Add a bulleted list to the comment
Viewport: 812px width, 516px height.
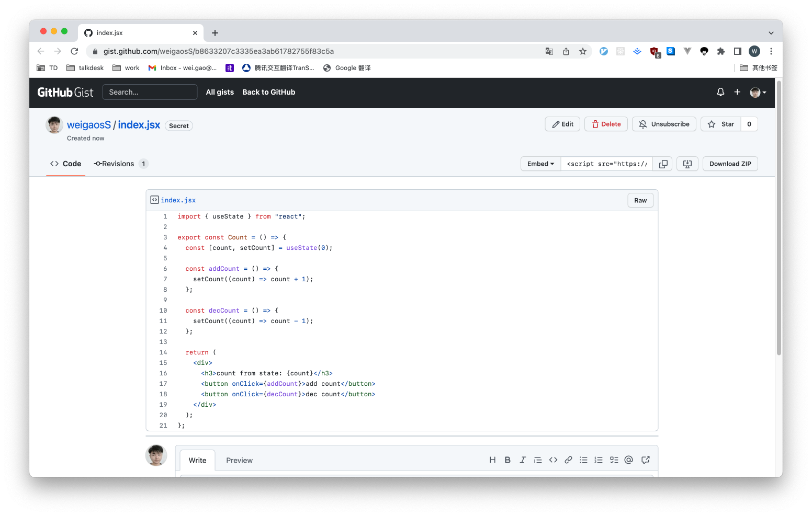583,460
